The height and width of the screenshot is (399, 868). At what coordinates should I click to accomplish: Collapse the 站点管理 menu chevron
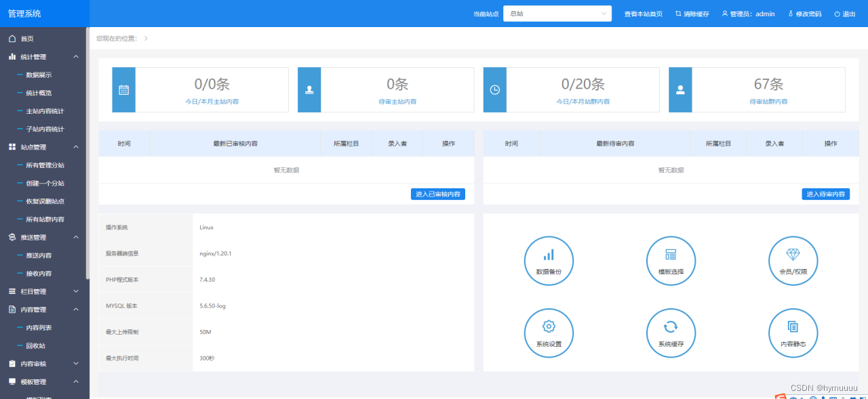76,147
